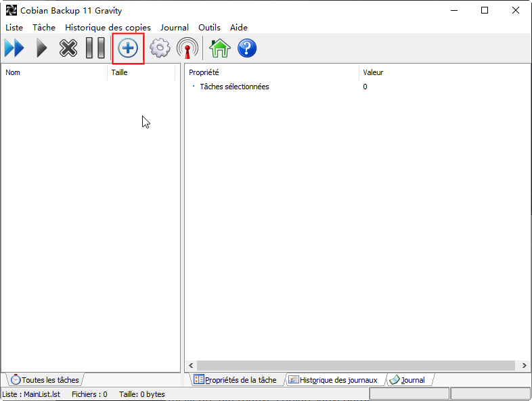The width and height of the screenshot is (532, 401).
Task: Open the Tâche menu
Action: click(x=44, y=28)
